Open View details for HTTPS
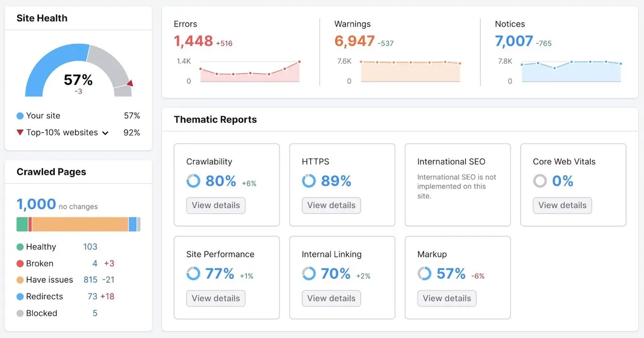Viewport: 644px width, 338px height. tap(331, 205)
